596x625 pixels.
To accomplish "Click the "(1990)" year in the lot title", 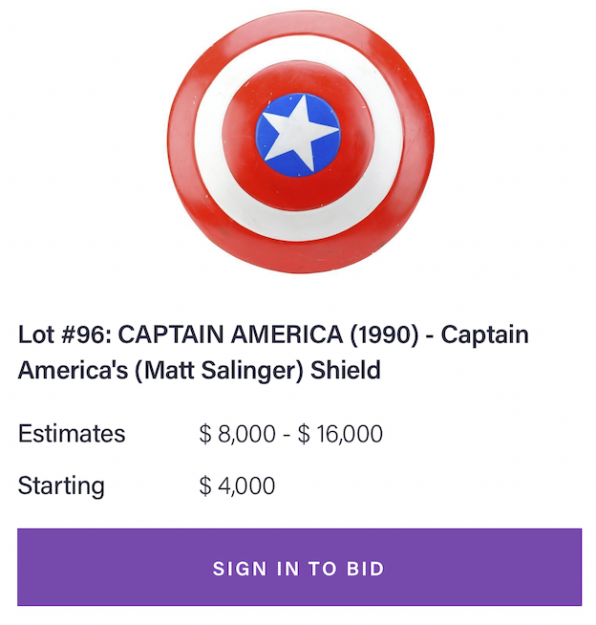I will (384, 334).
